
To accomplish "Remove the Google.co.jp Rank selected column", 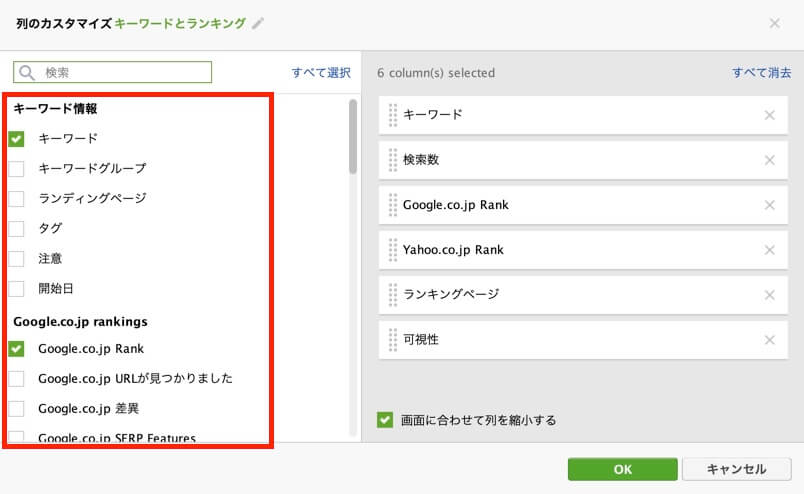I will (x=769, y=205).
